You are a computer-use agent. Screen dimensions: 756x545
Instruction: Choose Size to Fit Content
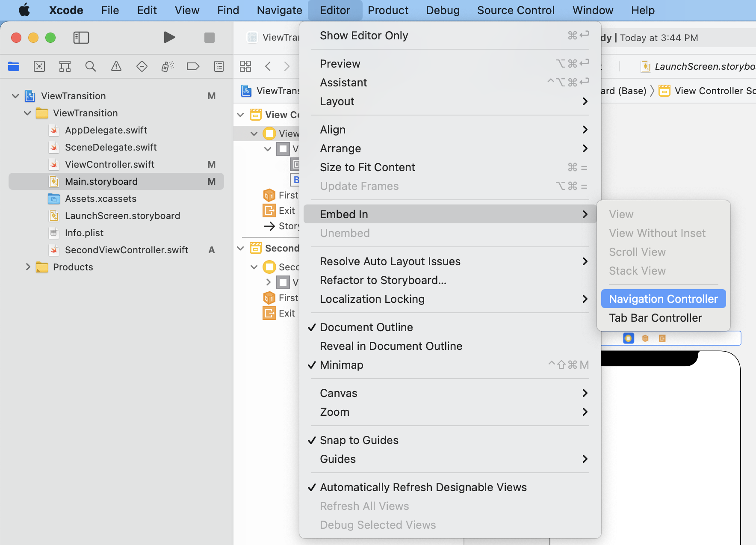(x=450, y=167)
